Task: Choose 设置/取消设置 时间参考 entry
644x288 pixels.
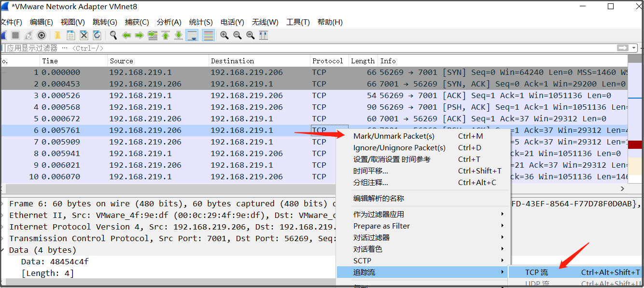Action: (422, 159)
